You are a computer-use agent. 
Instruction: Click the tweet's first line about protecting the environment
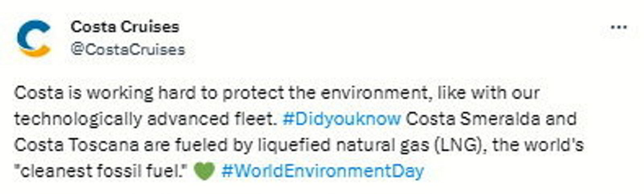(x=277, y=93)
